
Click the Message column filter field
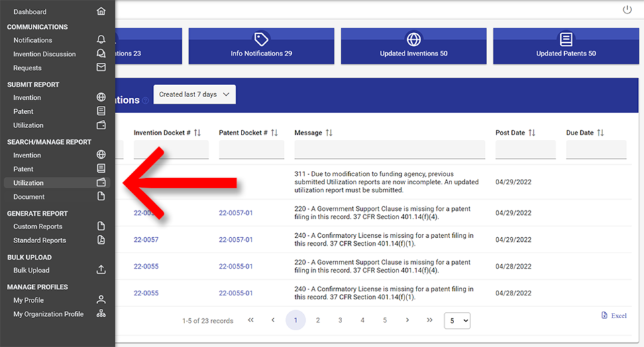click(x=389, y=150)
